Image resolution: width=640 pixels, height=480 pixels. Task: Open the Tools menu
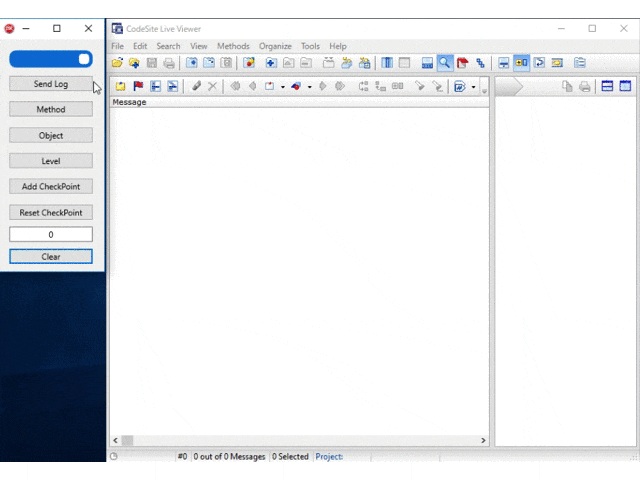310,46
